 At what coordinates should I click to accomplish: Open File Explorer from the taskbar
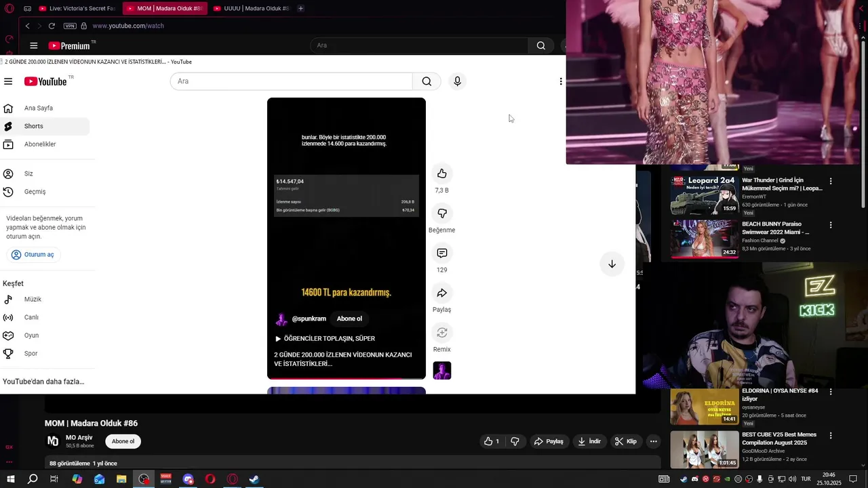(x=121, y=479)
